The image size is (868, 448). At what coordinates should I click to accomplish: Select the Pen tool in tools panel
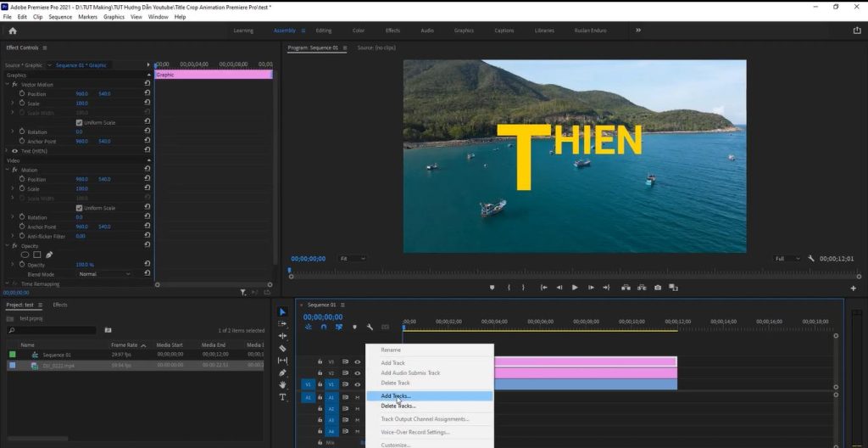[282, 372]
